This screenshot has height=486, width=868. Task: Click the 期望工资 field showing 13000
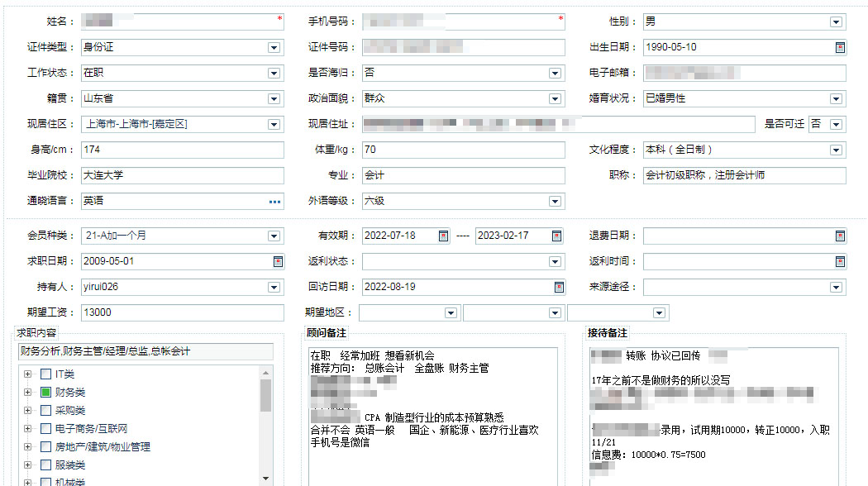pyautogui.click(x=182, y=312)
